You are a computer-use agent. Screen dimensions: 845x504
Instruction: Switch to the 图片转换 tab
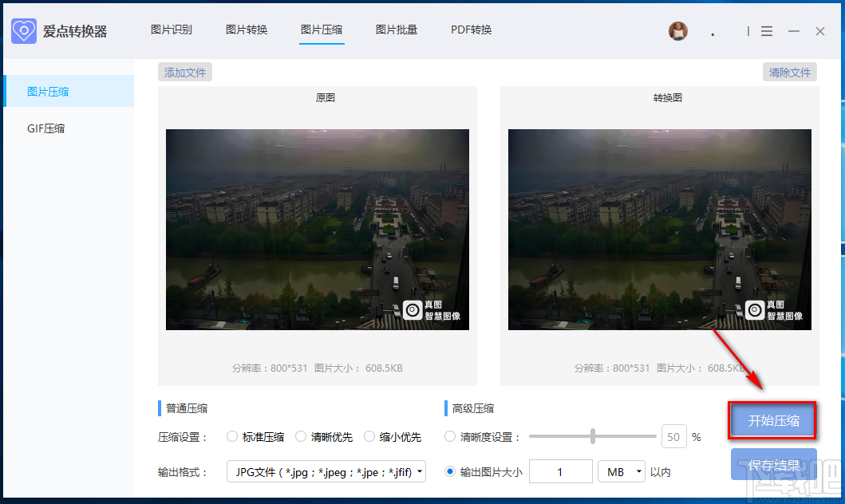(x=247, y=30)
